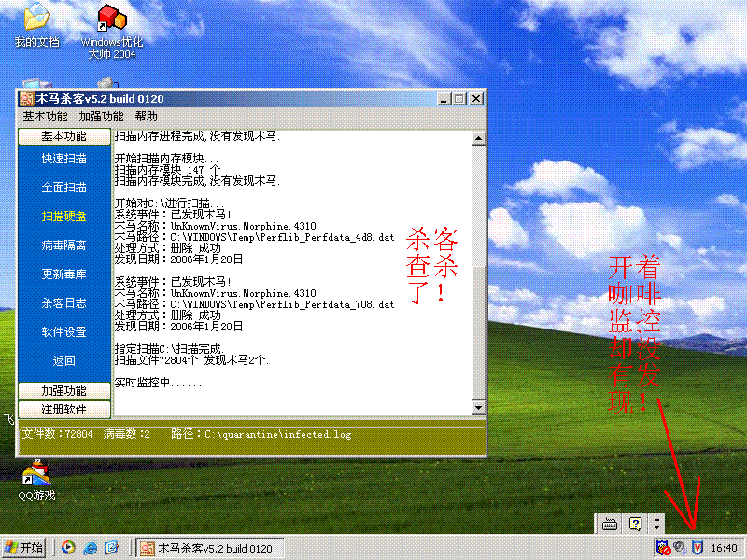Click 返回 in the sidebar
This screenshot has width=747, height=560.
63,361
